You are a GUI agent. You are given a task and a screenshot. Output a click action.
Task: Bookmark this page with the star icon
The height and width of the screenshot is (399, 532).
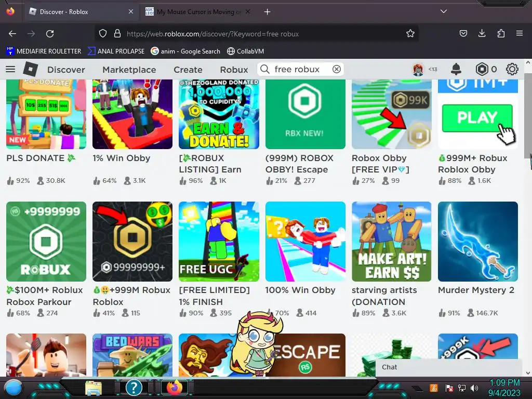410,34
